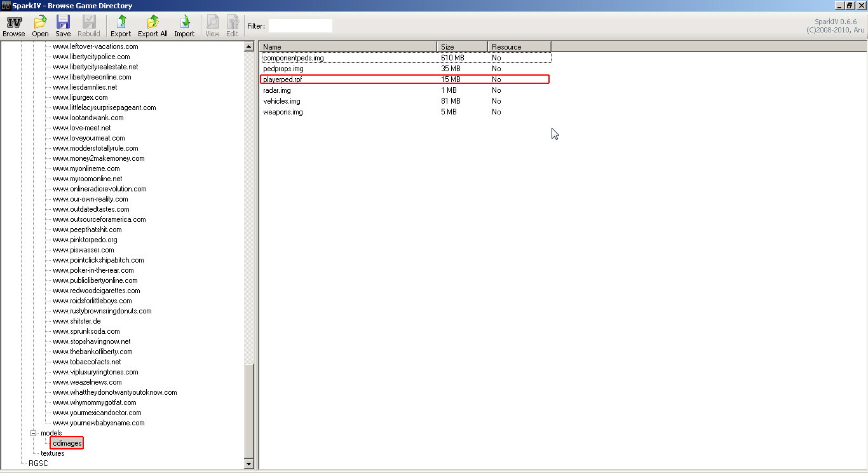Select www.libertytreeonline.com tree item
The height and width of the screenshot is (473, 868).
pos(92,77)
